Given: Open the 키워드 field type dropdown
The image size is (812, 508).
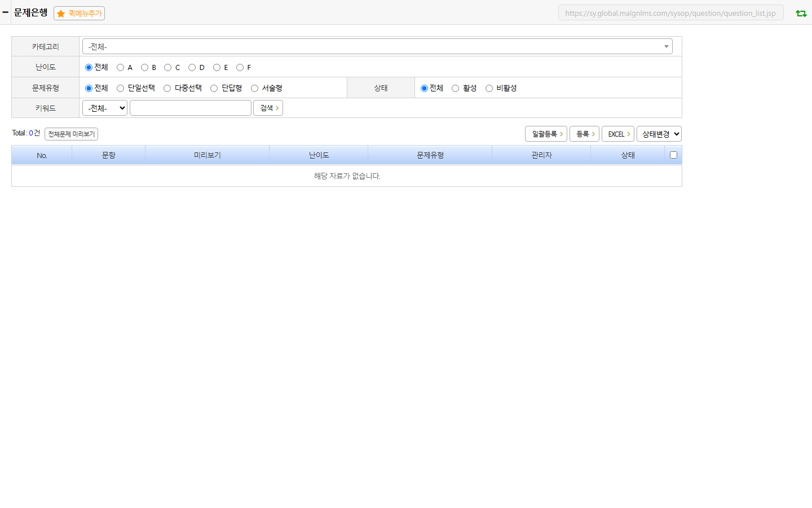Looking at the screenshot, I should (105, 108).
